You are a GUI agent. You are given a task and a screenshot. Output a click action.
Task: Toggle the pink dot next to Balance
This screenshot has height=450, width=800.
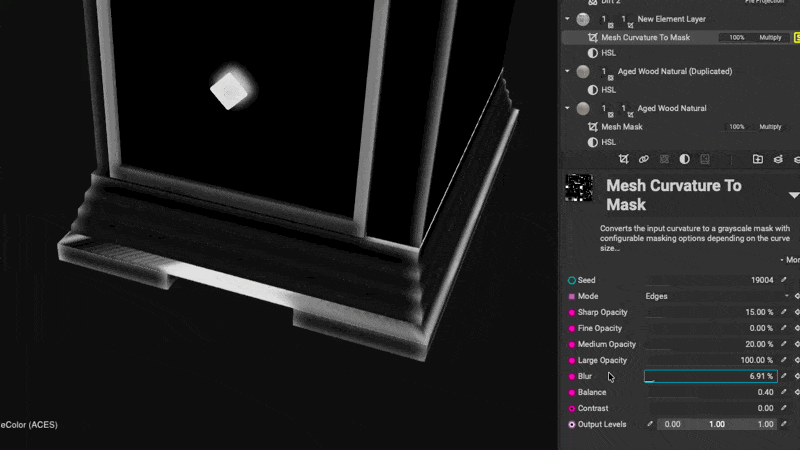[572, 393]
